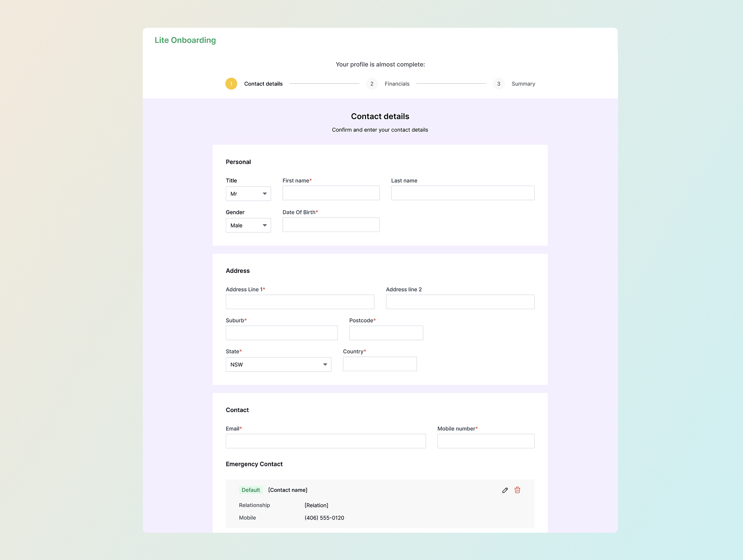The width and height of the screenshot is (743, 560).
Task: Select the Contact details step label
Action: pyautogui.click(x=263, y=84)
